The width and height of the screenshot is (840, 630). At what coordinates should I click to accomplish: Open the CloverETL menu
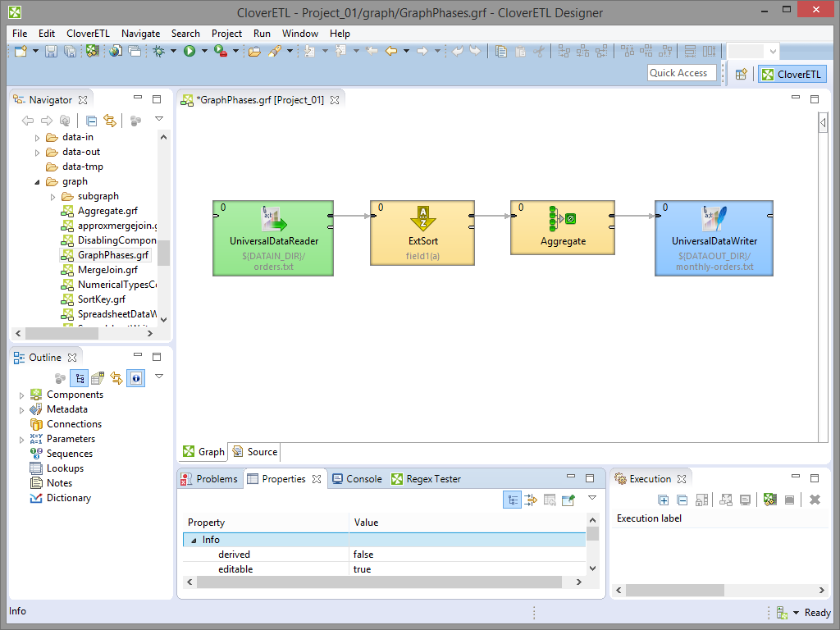88,34
